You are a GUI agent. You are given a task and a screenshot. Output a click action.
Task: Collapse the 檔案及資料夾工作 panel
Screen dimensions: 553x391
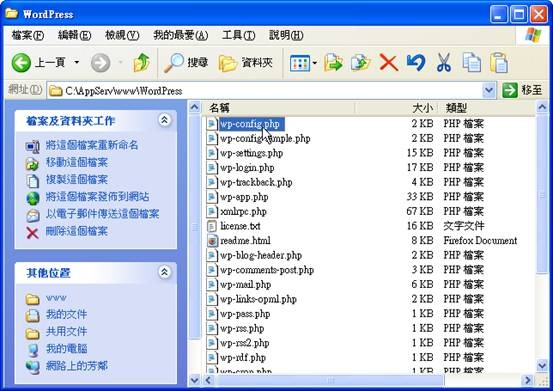tap(164, 120)
